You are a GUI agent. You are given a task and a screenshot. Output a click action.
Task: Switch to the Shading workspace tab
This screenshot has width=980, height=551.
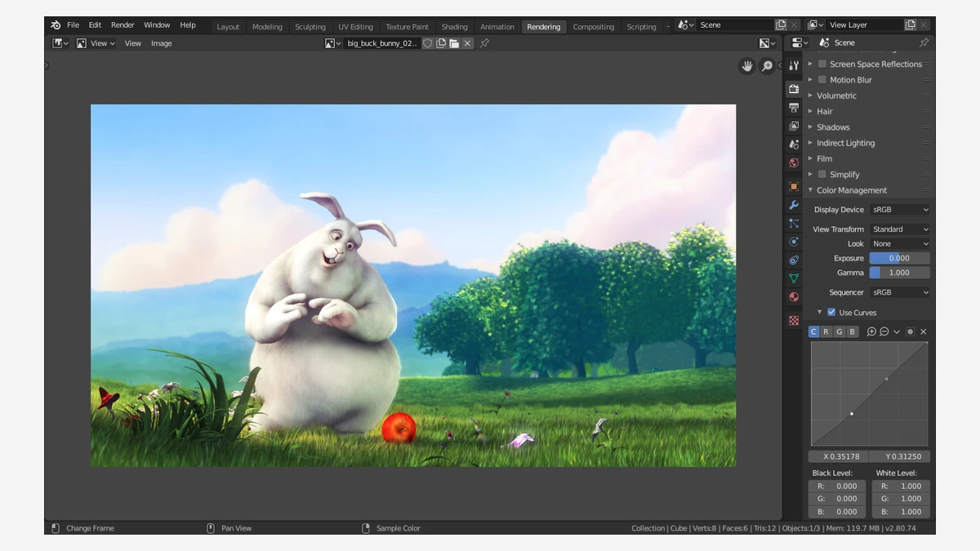(454, 27)
